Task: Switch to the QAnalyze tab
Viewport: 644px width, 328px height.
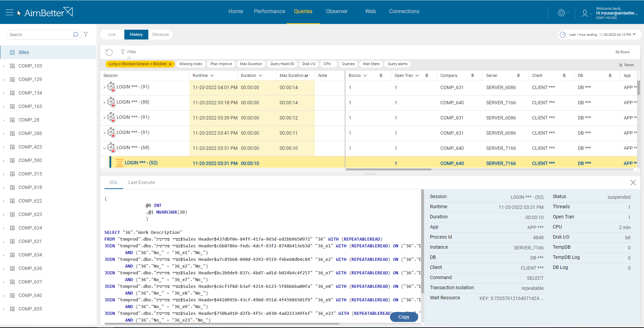Action: pyautogui.click(x=160, y=34)
